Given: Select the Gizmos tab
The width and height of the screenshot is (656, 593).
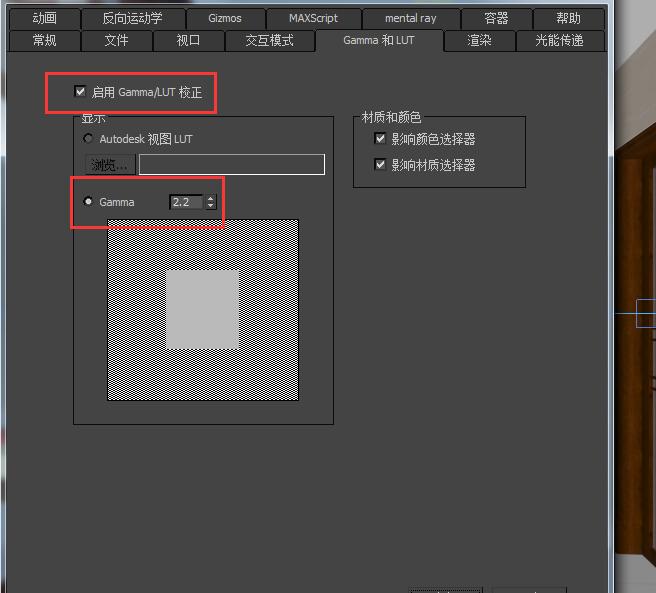Looking at the screenshot, I should pyautogui.click(x=225, y=18).
